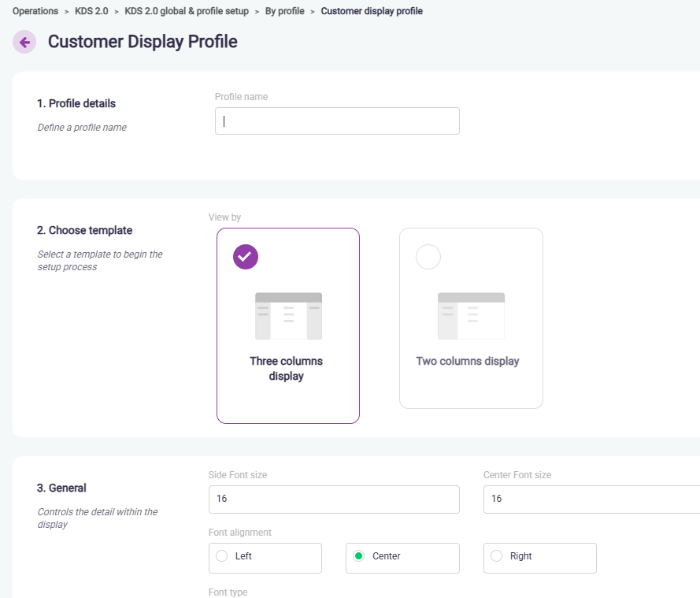The width and height of the screenshot is (700, 598).
Task: Click Customer display profile breadcrumb item
Action: 372,11
